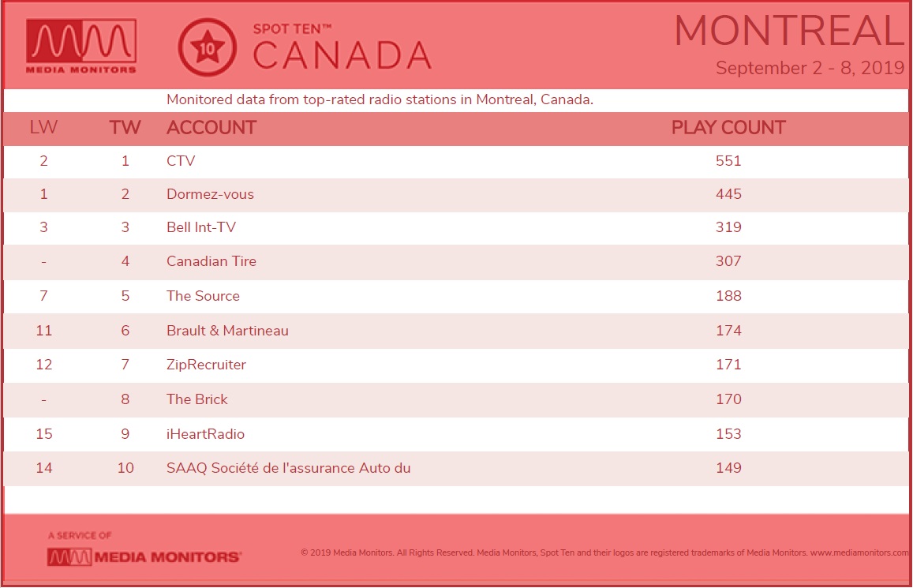The image size is (913, 588).
Task: Open the www.mediamonitors.com link in footer
Action: (859, 552)
